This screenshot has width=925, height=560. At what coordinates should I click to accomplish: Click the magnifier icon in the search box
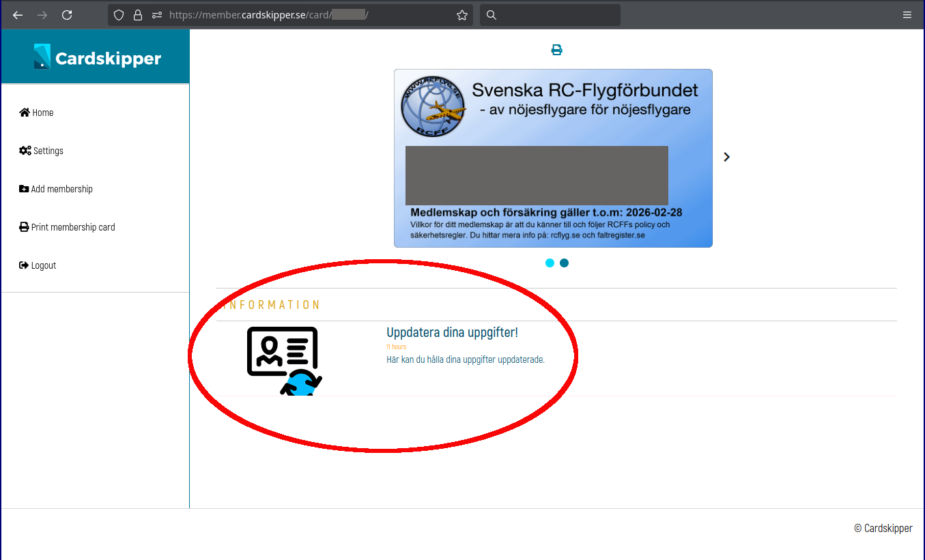tap(492, 15)
